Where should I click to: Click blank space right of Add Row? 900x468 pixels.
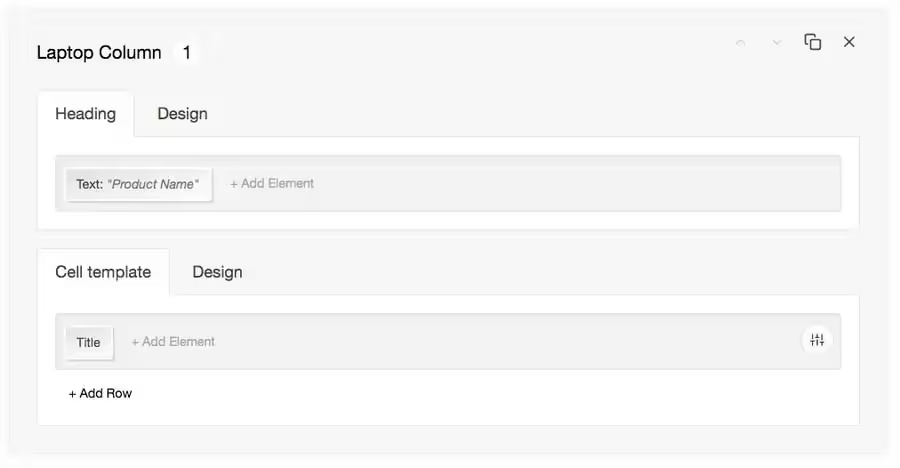[494, 394]
